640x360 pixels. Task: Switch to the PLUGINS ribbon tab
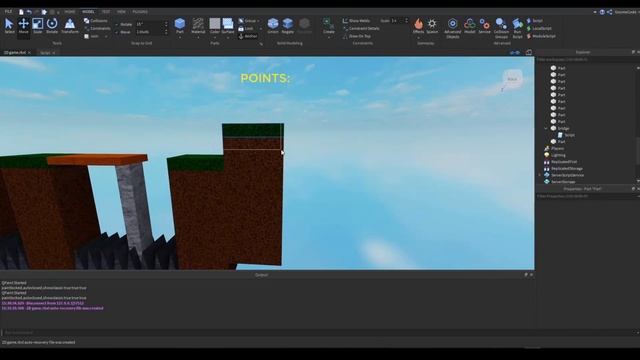[140, 12]
